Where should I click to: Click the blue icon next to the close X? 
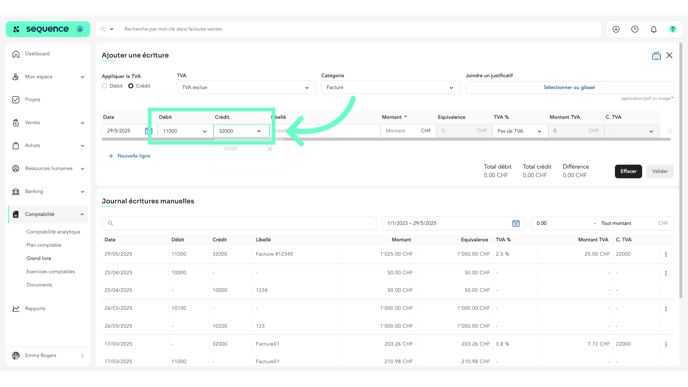pyautogui.click(x=656, y=56)
